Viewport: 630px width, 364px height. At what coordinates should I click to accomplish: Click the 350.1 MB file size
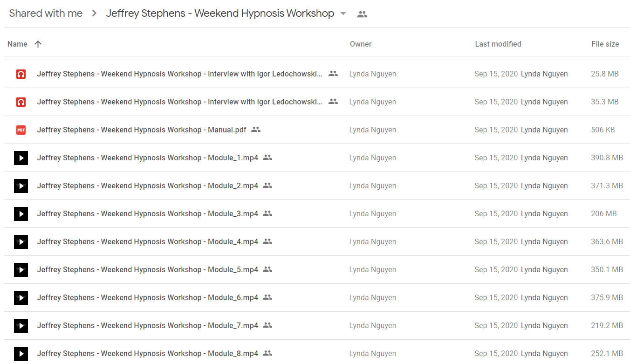(607, 270)
